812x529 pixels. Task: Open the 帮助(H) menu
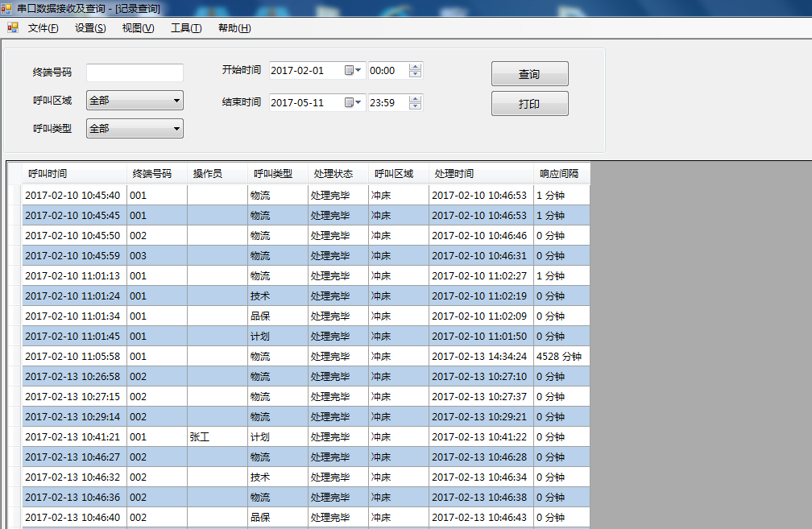(234, 28)
